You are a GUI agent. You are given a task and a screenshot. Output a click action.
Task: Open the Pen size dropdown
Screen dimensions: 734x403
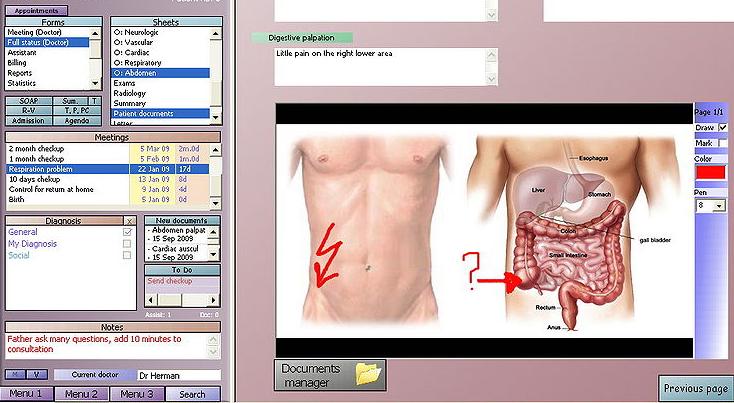pos(721,205)
